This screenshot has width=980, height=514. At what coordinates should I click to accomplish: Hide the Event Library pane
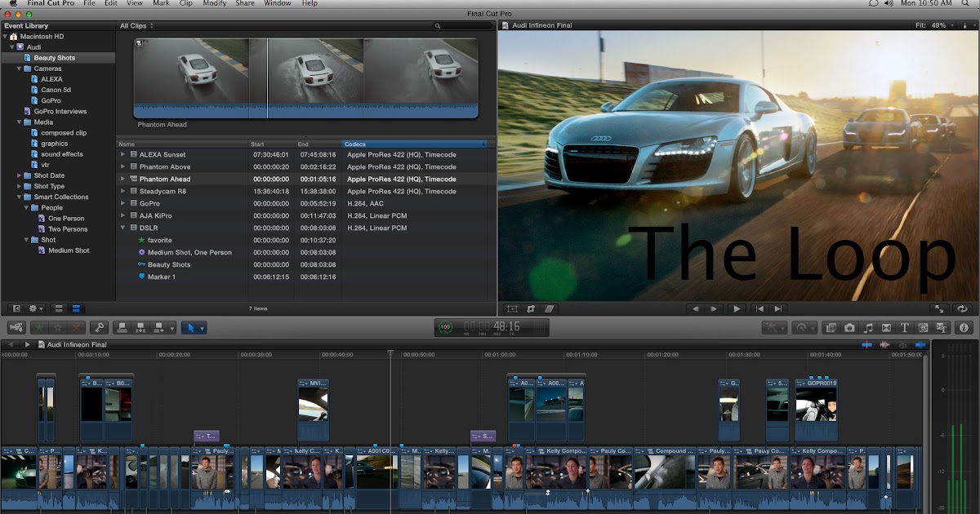click(x=15, y=308)
